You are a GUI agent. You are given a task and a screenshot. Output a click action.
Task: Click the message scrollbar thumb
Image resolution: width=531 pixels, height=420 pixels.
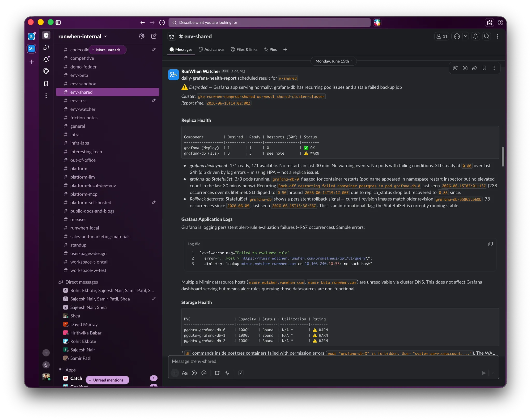[x=503, y=157]
